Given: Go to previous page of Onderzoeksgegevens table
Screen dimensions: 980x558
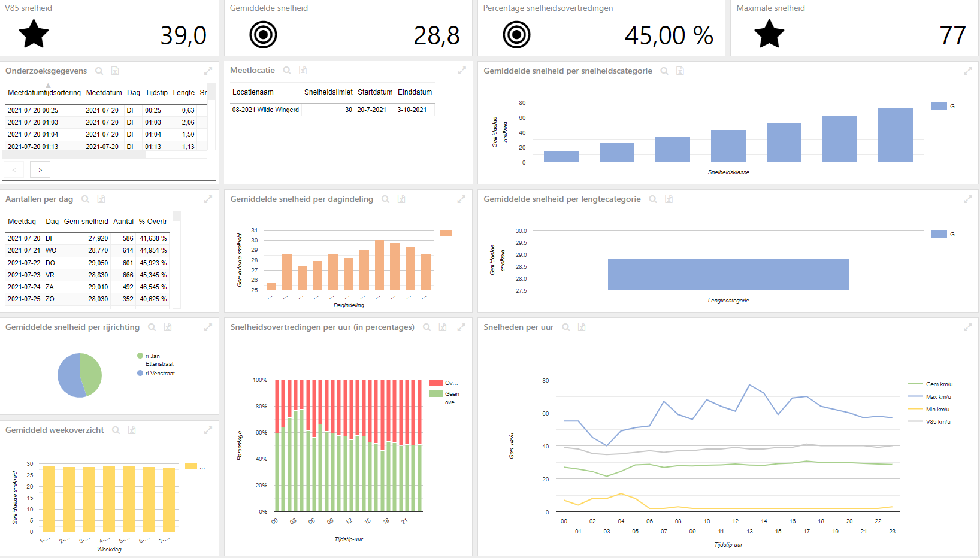Looking at the screenshot, I should [x=14, y=170].
